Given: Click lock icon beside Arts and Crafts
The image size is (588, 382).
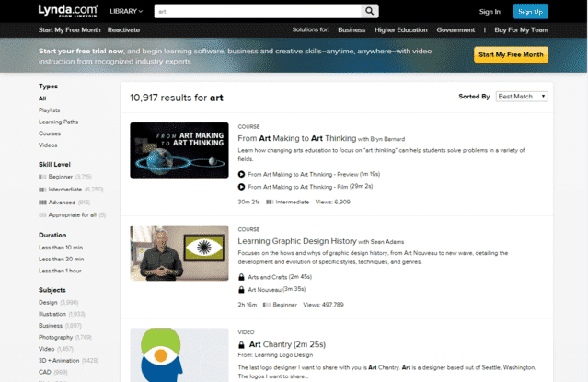Looking at the screenshot, I should pos(241,277).
